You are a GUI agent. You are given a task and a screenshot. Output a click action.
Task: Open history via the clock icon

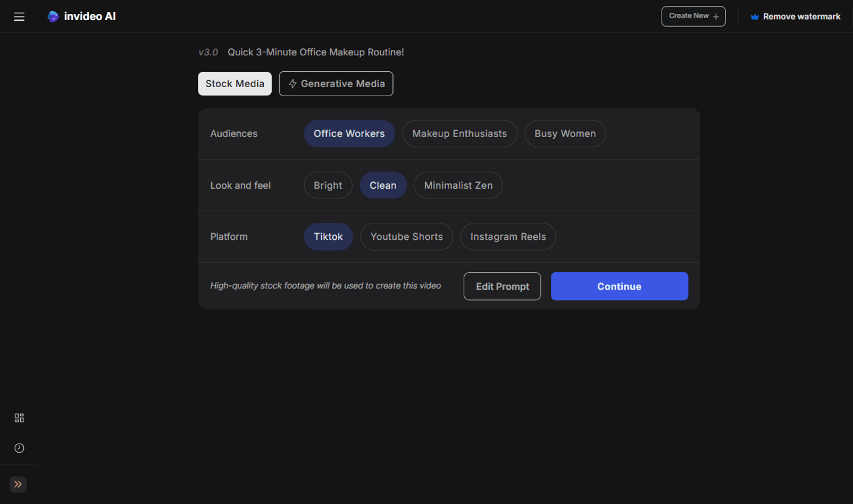[19, 448]
